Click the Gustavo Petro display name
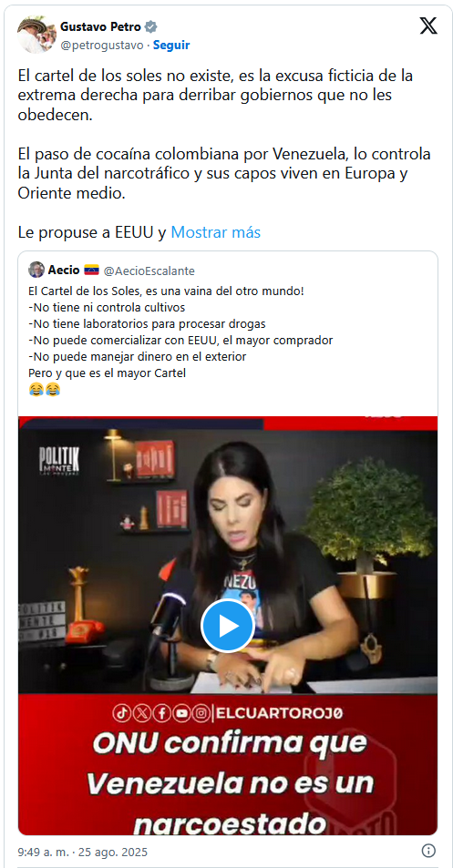 tap(101, 26)
